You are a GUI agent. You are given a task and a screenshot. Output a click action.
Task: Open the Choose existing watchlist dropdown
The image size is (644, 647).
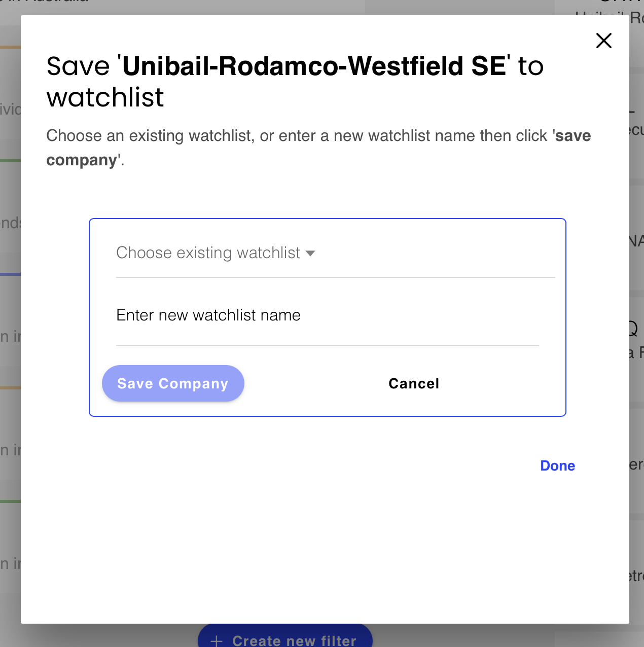click(x=216, y=253)
